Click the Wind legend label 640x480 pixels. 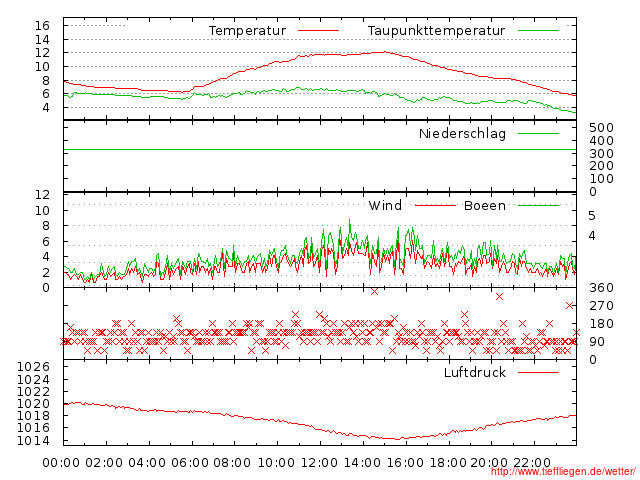(x=385, y=205)
